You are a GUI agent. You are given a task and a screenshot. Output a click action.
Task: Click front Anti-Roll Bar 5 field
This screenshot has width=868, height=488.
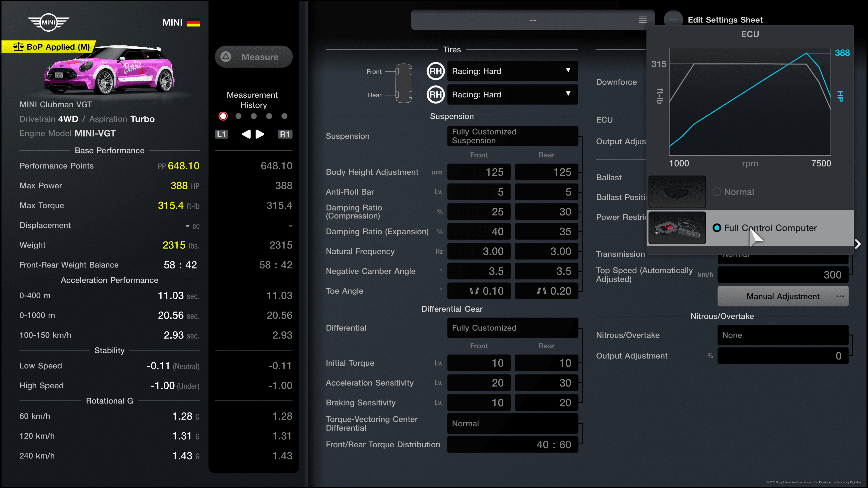tap(479, 192)
